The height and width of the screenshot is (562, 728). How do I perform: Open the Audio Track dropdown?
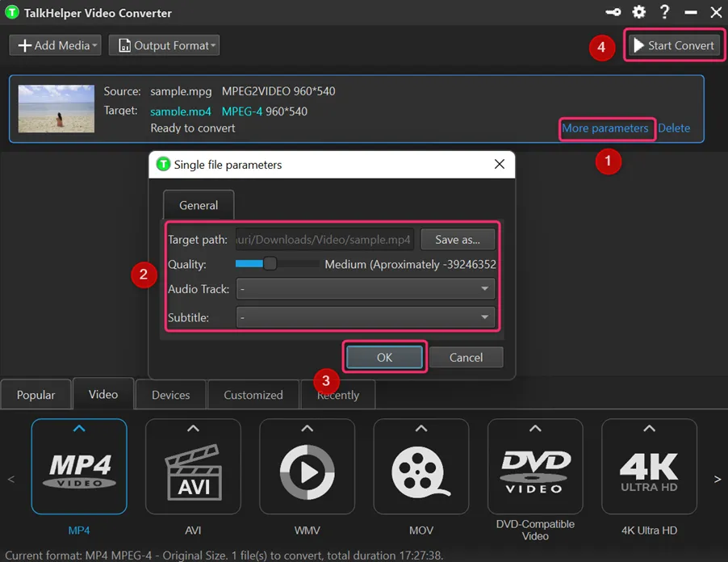366,289
